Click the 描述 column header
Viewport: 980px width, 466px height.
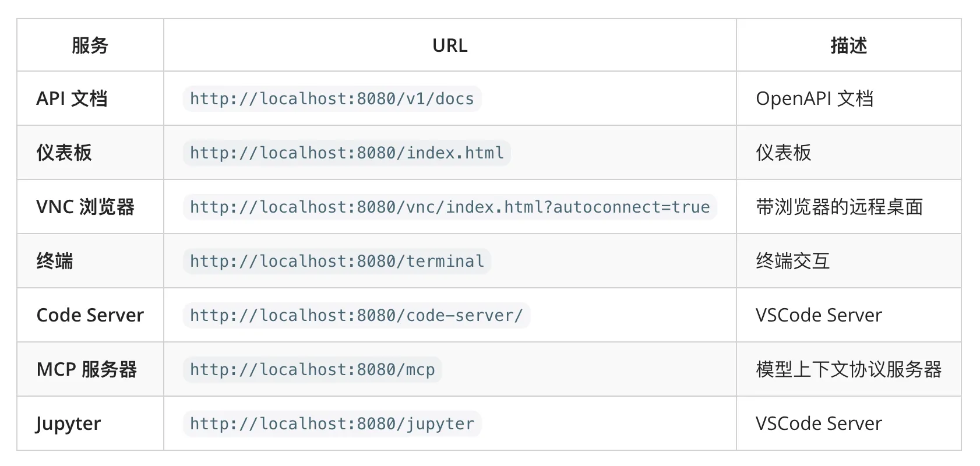click(848, 45)
